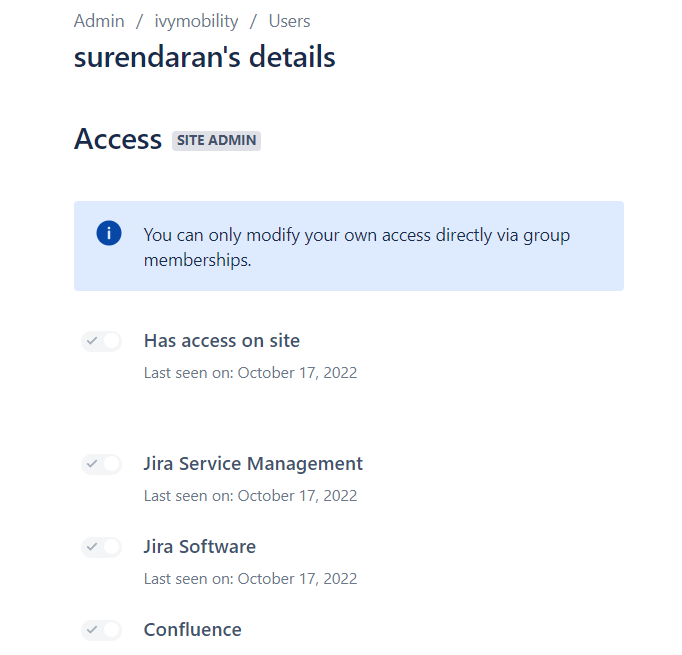Click the Access section heading
Viewport: 682px width, 655px height.
click(x=118, y=139)
